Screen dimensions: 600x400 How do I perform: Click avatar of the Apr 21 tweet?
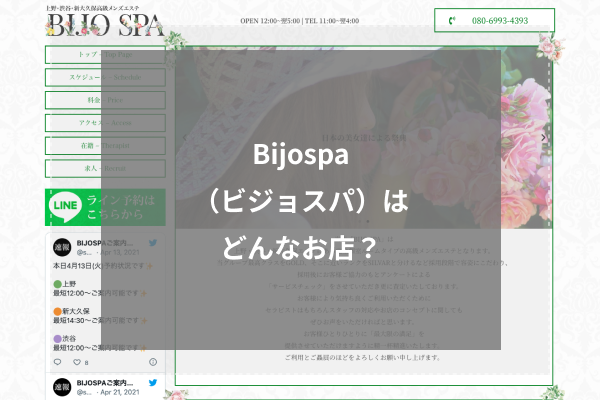pyautogui.click(x=62, y=387)
